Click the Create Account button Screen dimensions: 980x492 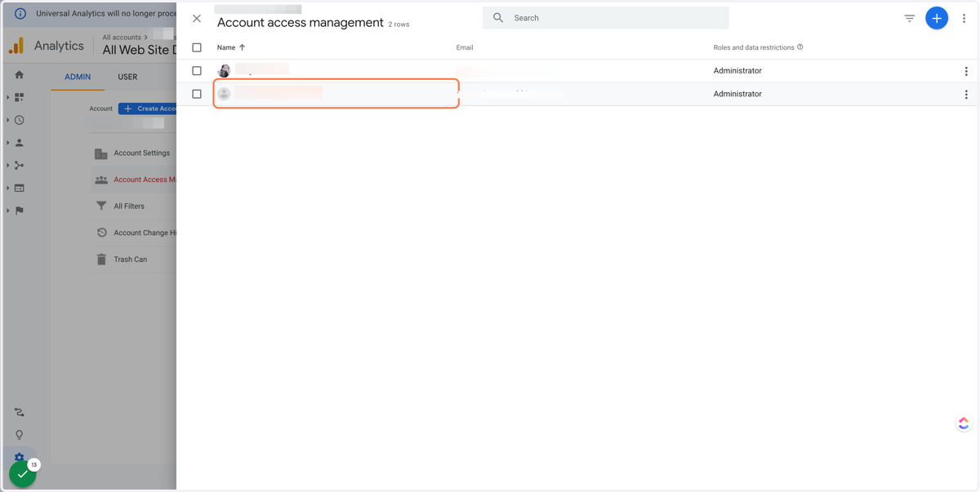[148, 109]
